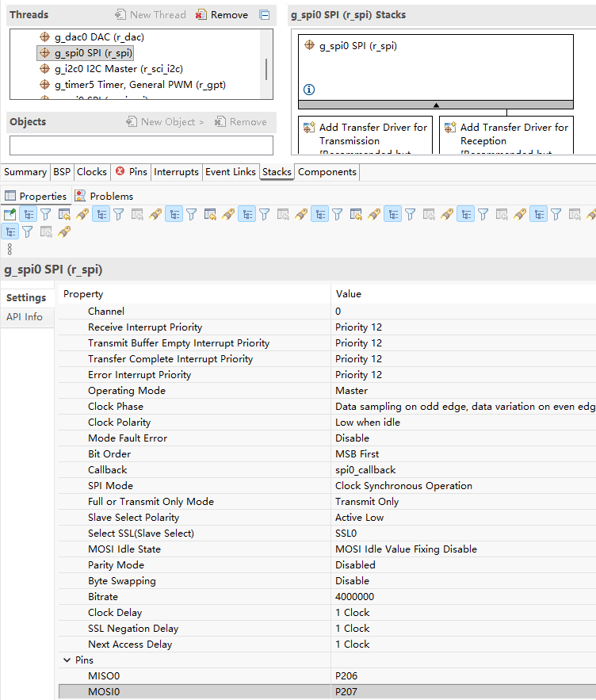The height and width of the screenshot is (700, 596).
Task: Open the BSP tab
Action: [x=62, y=172]
